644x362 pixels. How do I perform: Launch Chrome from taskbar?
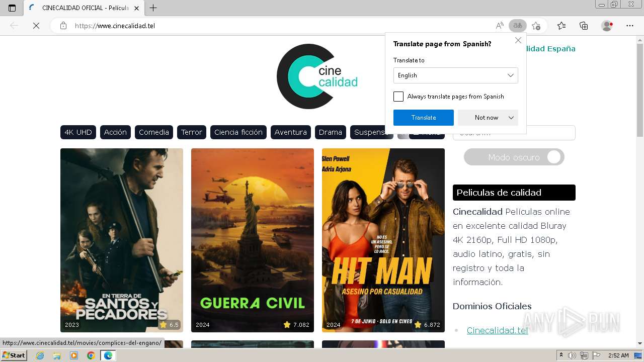91,355
